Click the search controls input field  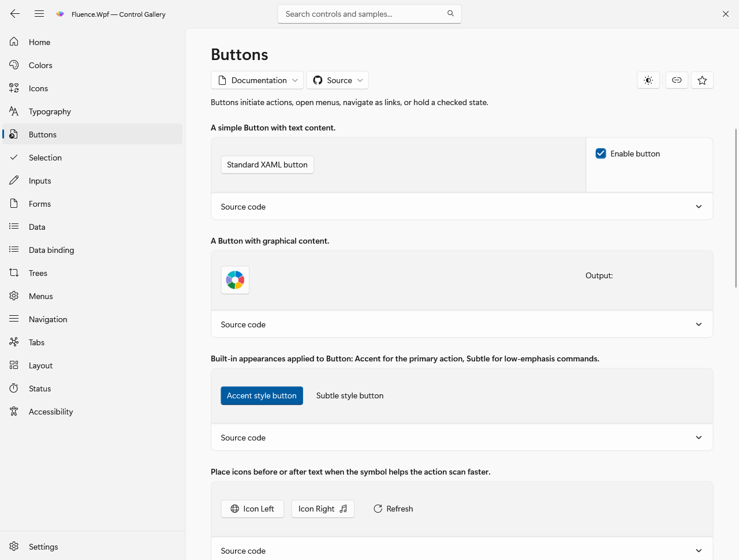pos(369,14)
